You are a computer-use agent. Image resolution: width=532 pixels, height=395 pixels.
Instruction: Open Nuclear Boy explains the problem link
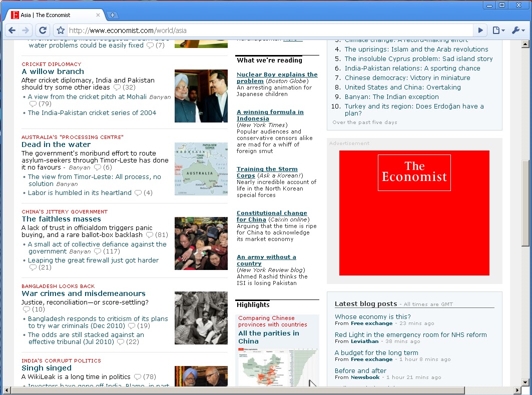pos(277,77)
